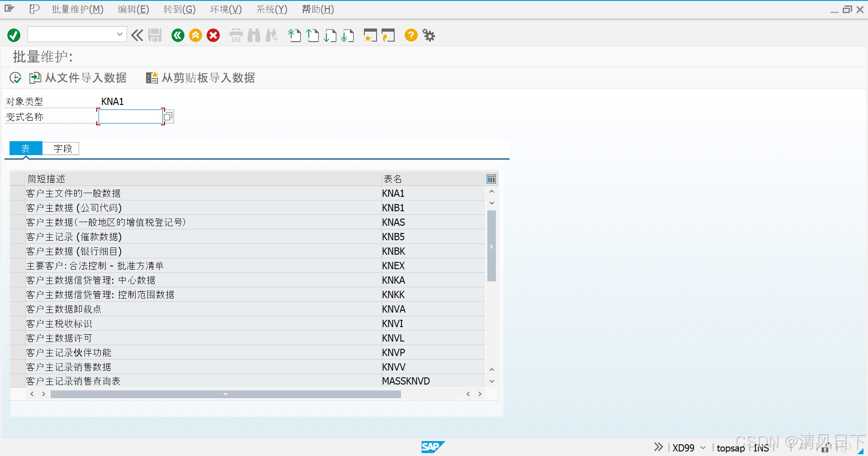This screenshot has height=456, width=868.
Task: Open the 转到(G) menu
Action: point(179,9)
